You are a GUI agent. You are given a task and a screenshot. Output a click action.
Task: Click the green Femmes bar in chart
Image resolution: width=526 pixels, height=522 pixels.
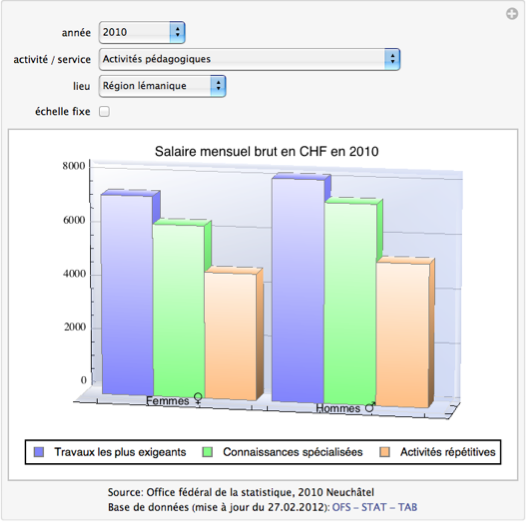pyautogui.click(x=179, y=310)
